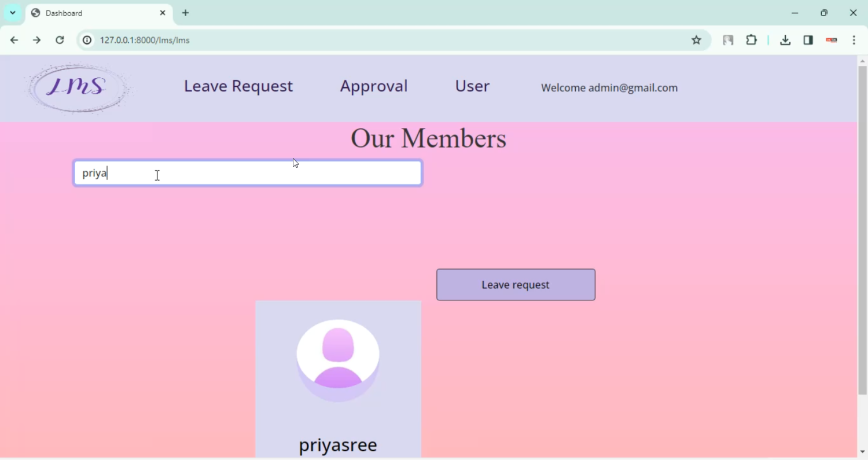Click the vertical page scrollbar
This screenshot has height=460, width=868.
(862, 231)
